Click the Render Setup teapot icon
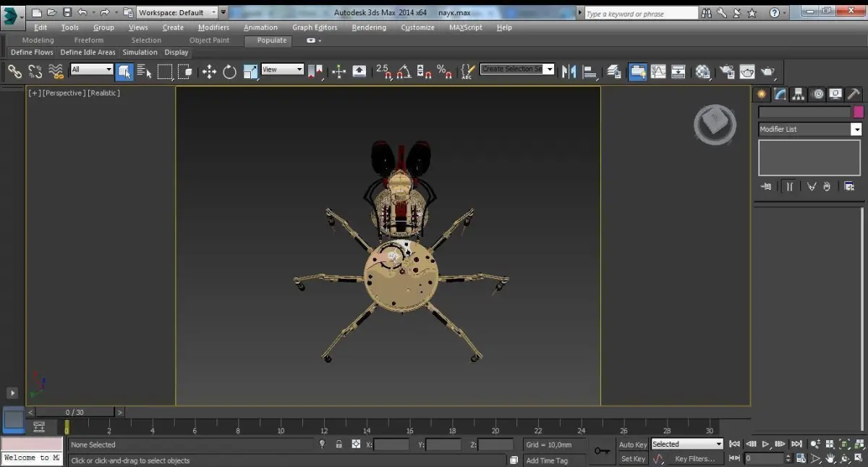868x467 pixels. [x=727, y=71]
